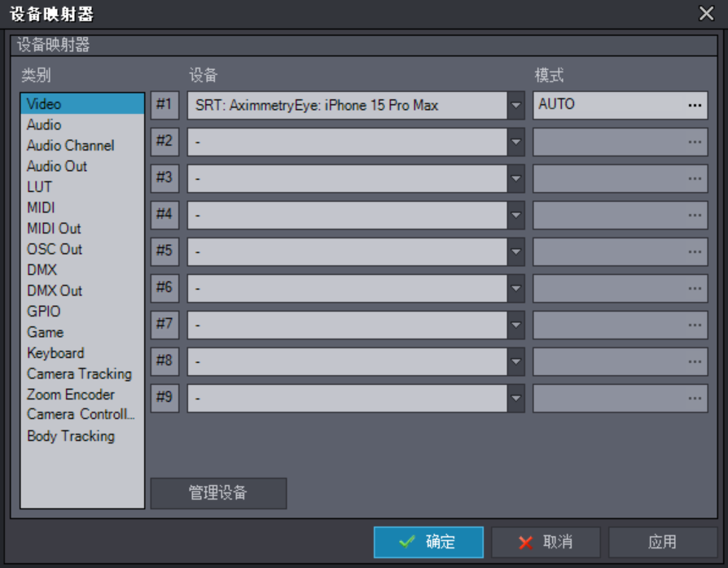Open device dropdown arrow for #6
Viewport: 728px width, 568px height.
point(515,289)
